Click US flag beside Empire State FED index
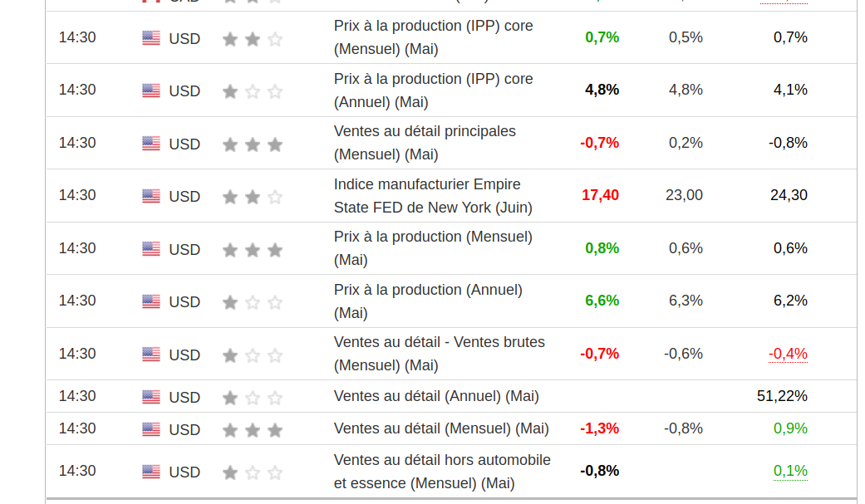This screenshot has height=504, width=865. [150, 196]
